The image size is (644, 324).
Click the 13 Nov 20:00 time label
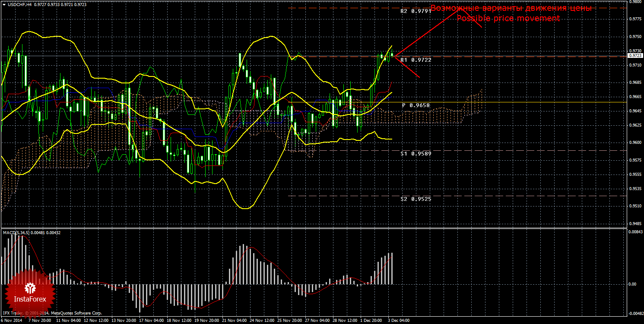point(124,321)
